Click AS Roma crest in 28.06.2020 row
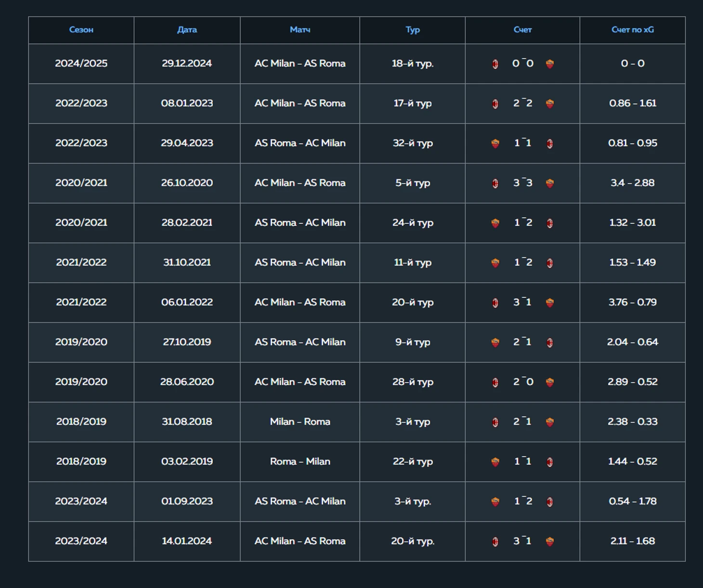 click(549, 383)
